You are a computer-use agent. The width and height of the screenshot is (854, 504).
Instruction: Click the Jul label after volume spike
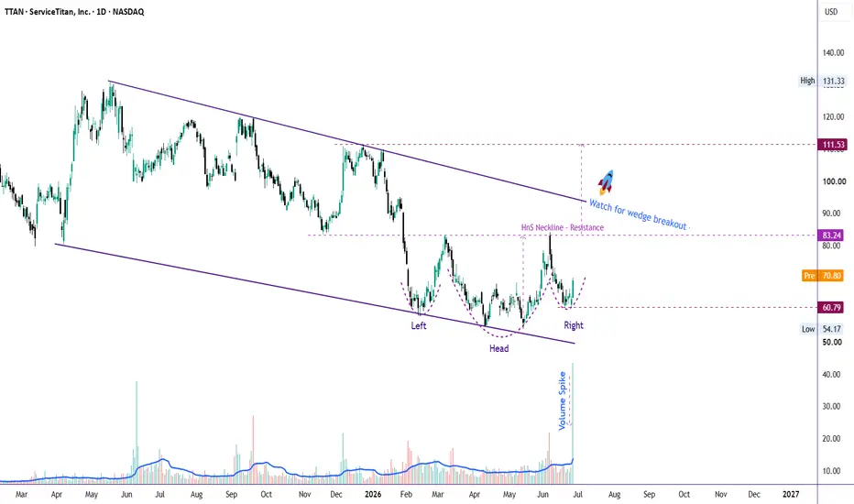point(578,494)
